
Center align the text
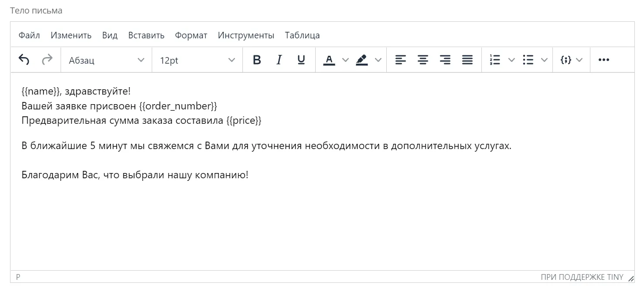tap(423, 60)
